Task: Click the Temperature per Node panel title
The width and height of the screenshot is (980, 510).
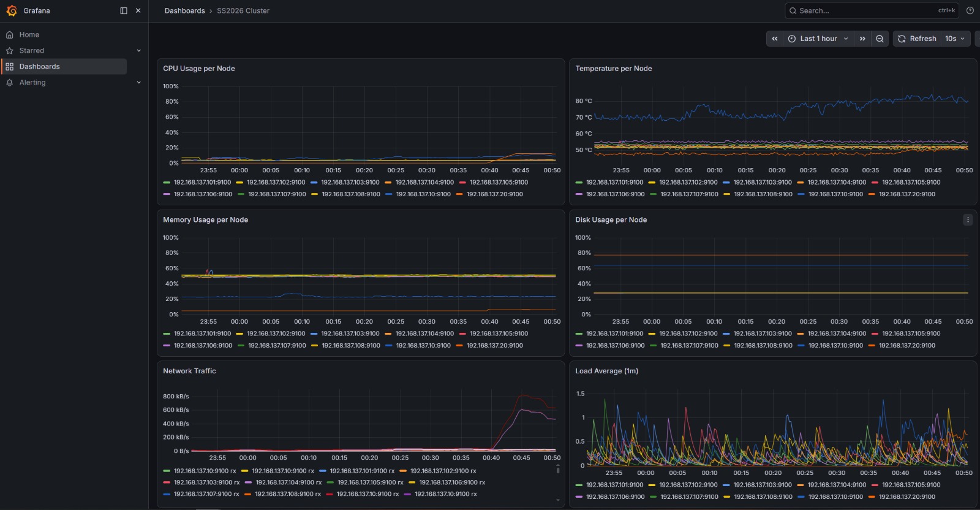Action: coord(614,69)
